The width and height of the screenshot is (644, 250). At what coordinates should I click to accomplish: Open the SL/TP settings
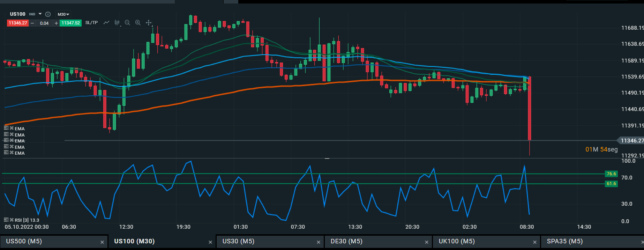91,23
